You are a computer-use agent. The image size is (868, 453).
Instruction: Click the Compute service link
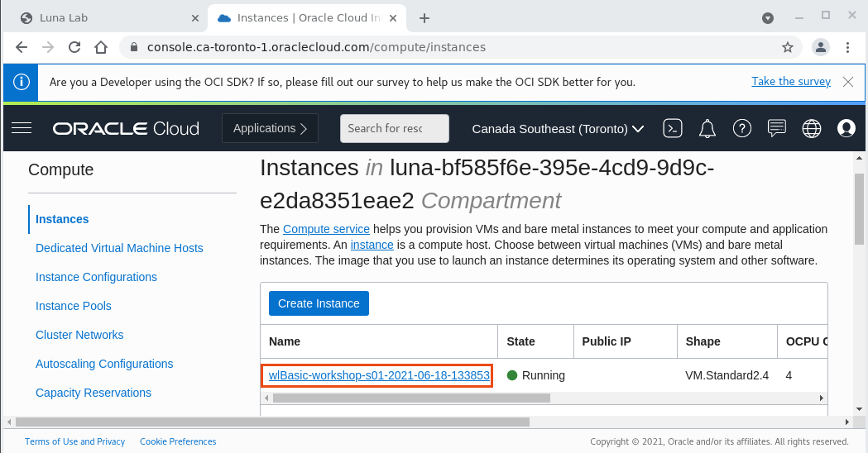[x=326, y=229]
